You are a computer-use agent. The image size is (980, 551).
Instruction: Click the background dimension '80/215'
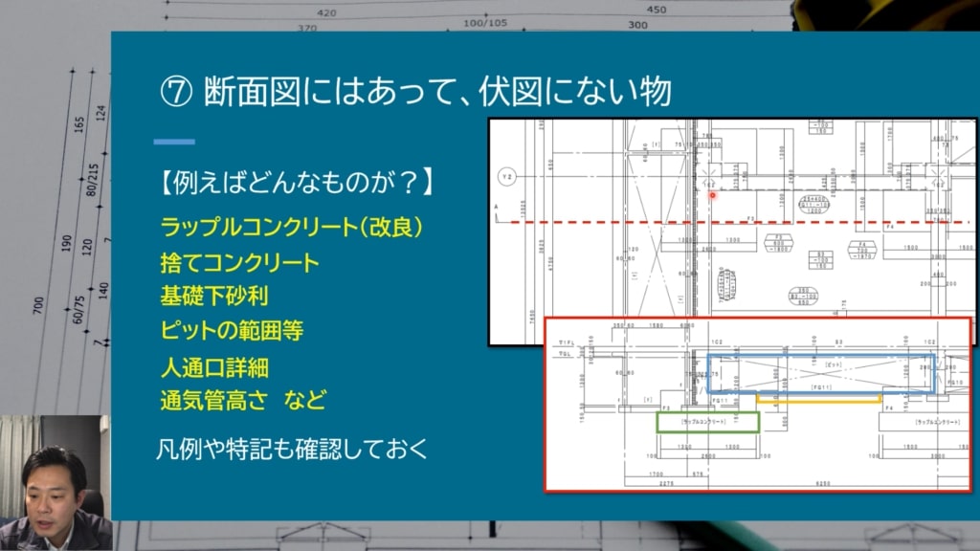click(x=93, y=180)
